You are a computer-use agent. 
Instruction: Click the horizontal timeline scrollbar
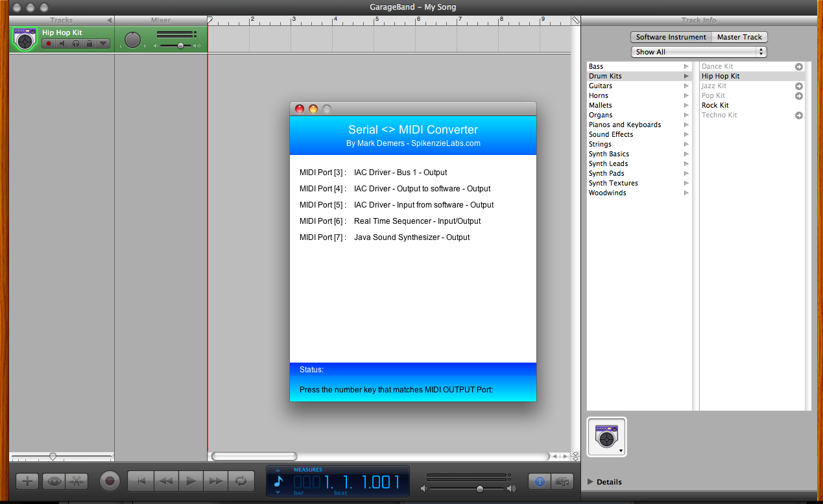pos(254,456)
